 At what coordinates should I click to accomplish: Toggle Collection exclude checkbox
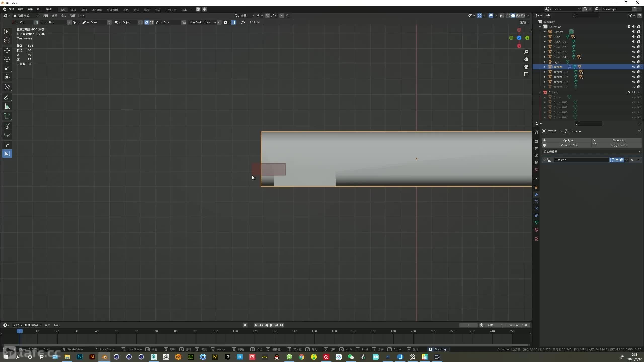pyautogui.click(x=629, y=27)
